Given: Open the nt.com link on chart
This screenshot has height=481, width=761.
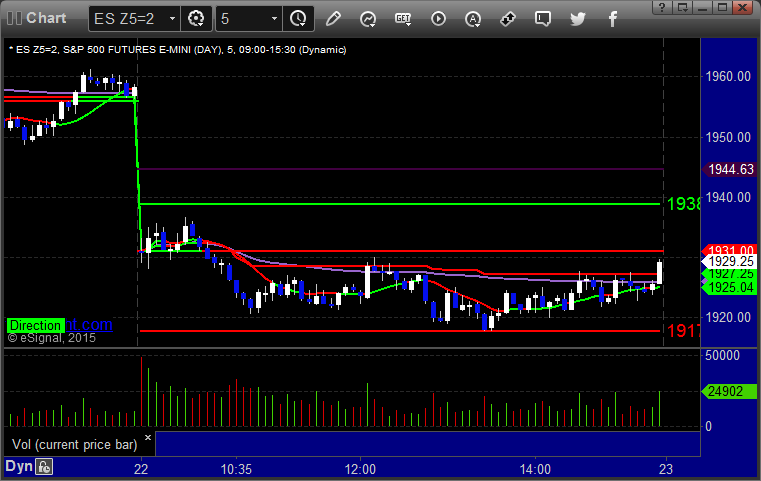Looking at the screenshot, I should pos(88,324).
